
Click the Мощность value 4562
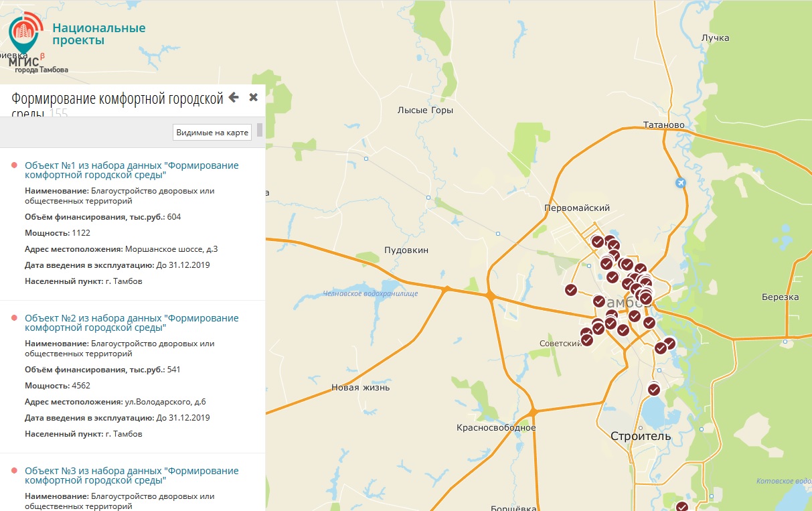[81, 386]
